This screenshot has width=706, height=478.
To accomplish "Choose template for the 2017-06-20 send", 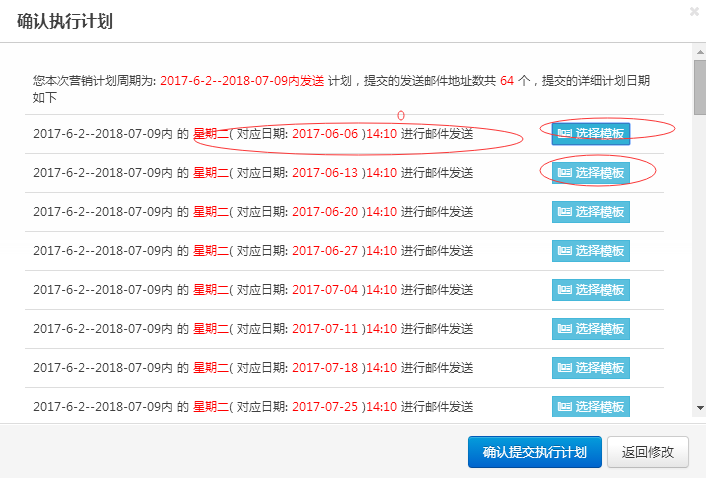I will (x=591, y=212).
